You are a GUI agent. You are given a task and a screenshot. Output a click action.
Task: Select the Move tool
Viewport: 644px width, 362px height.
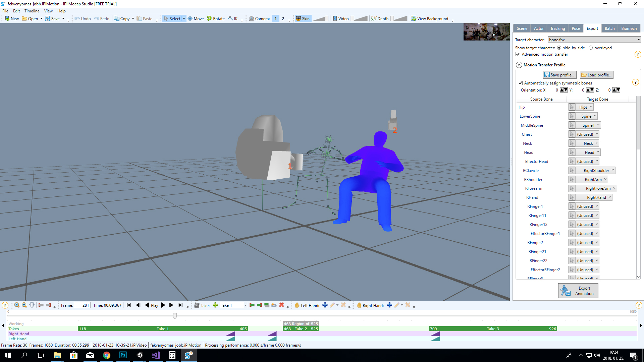[196, 19]
